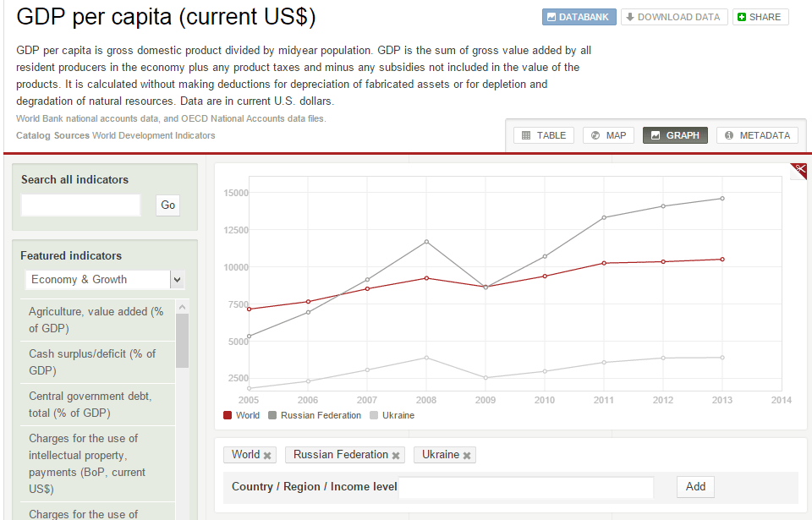
Task: Click the indicator list scrollbar thumb
Action: coord(183,340)
